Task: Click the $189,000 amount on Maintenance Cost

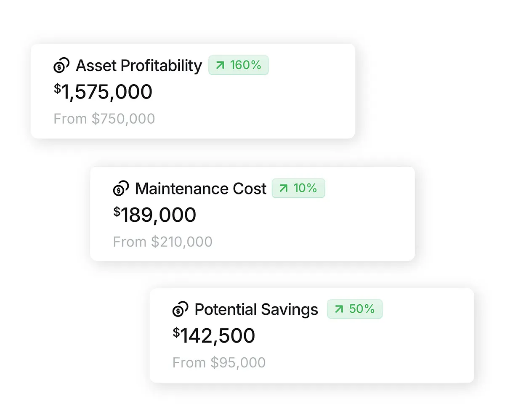Action: tap(155, 215)
